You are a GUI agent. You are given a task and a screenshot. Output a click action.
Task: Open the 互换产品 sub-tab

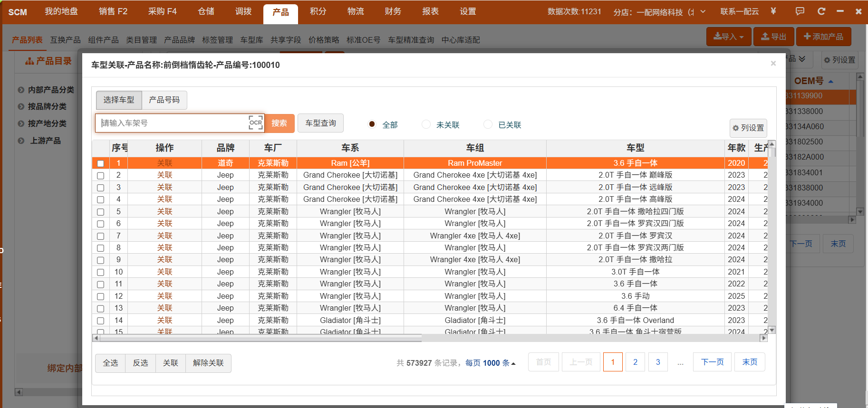tap(66, 40)
